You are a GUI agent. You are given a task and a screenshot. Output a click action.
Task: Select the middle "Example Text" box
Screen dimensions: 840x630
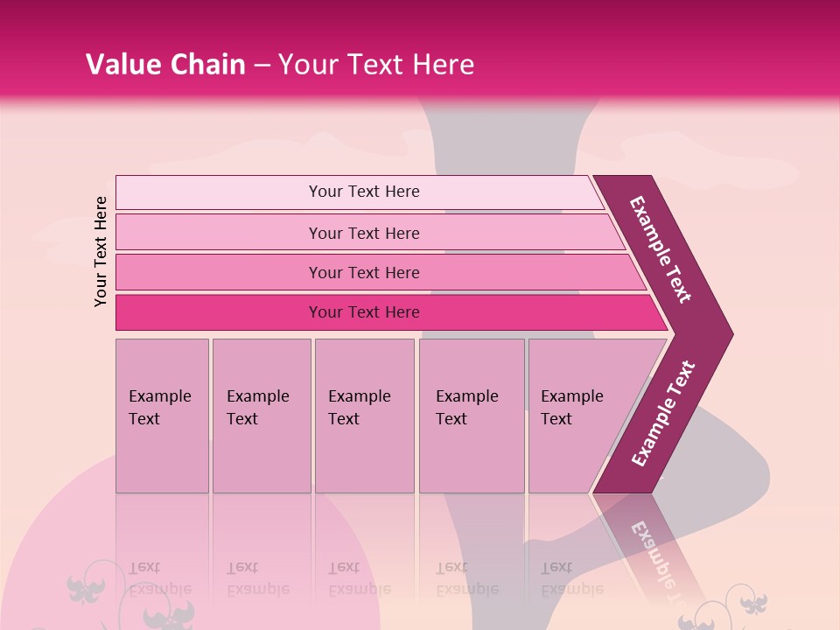(x=364, y=416)
